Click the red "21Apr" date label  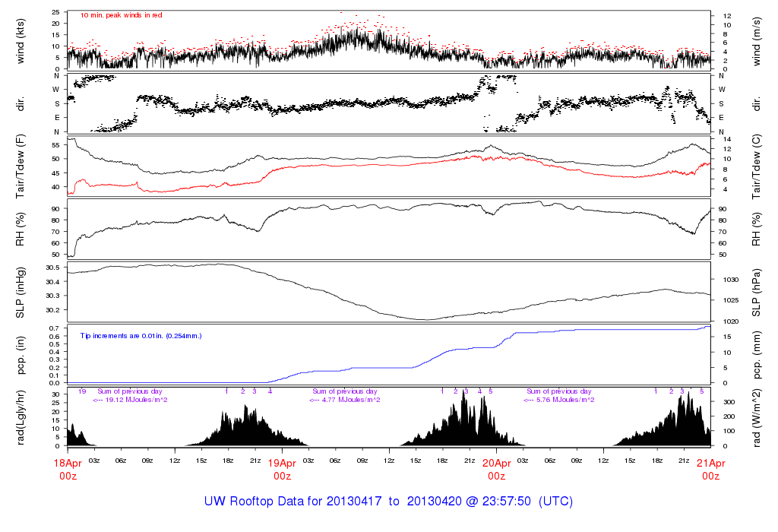[710, 463]
